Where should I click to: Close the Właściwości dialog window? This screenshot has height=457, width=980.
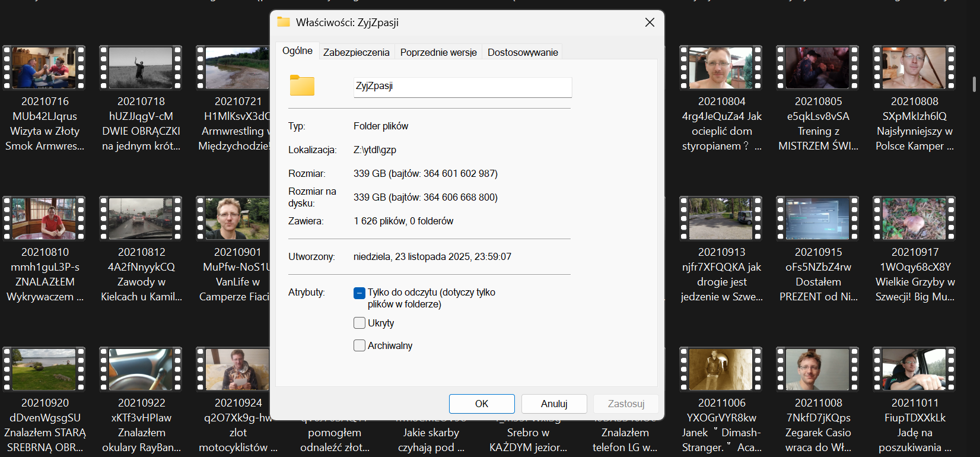click(650, 23)
